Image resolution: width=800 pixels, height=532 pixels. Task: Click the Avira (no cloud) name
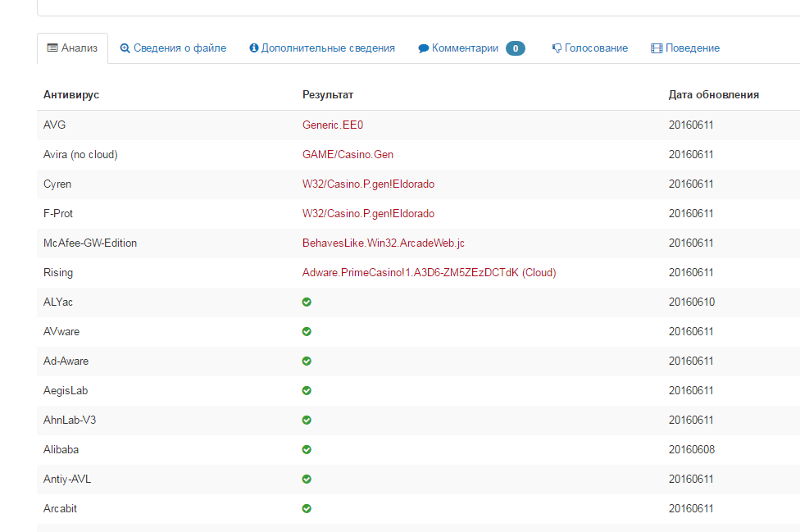80,155
